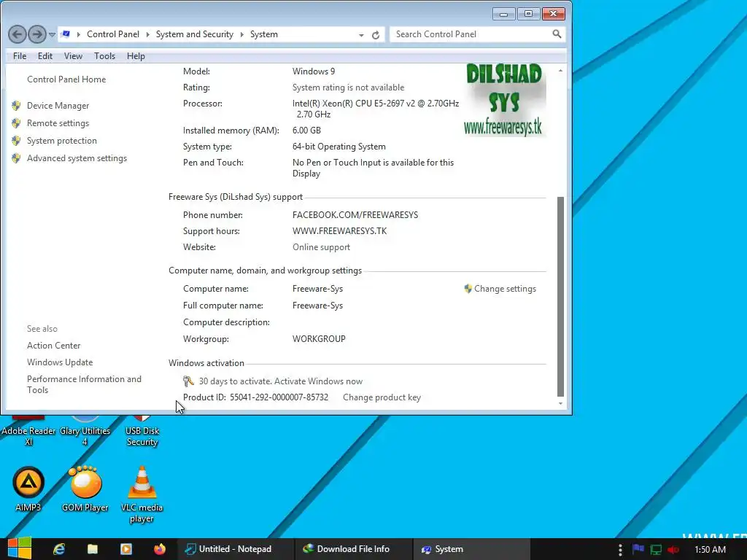Image resolution: width=747 pixels, height=560 pixels.
Task: Open Windows Update link
Action: (60, 362)
